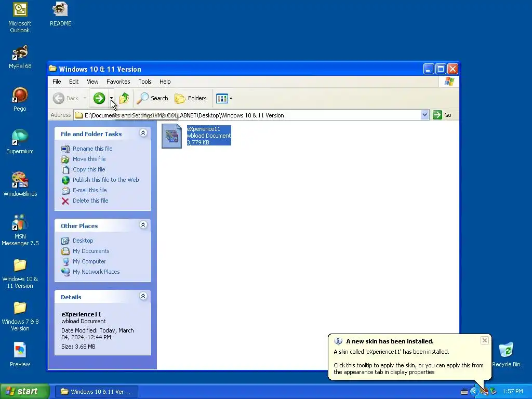532x399 pixels.
Task: Click the green Forward arrow button
Action: 99,98
